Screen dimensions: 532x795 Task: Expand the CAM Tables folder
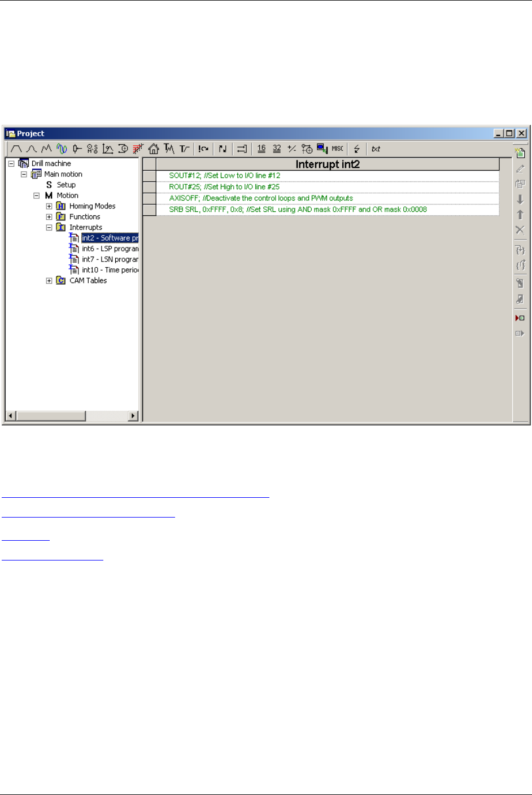49,281
